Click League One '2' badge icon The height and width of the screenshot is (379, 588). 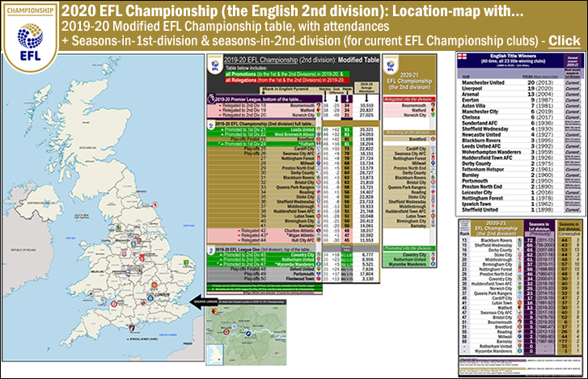click(x=211, y=250)
